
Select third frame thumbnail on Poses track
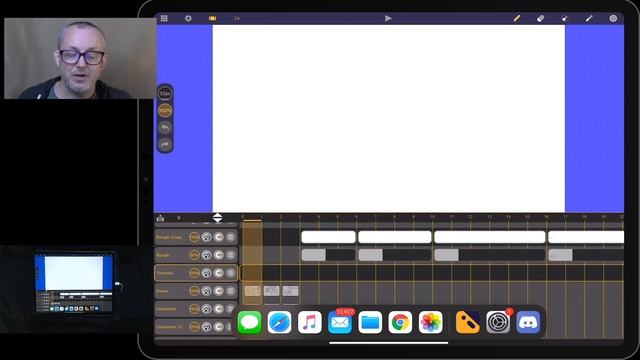[290, 291]
